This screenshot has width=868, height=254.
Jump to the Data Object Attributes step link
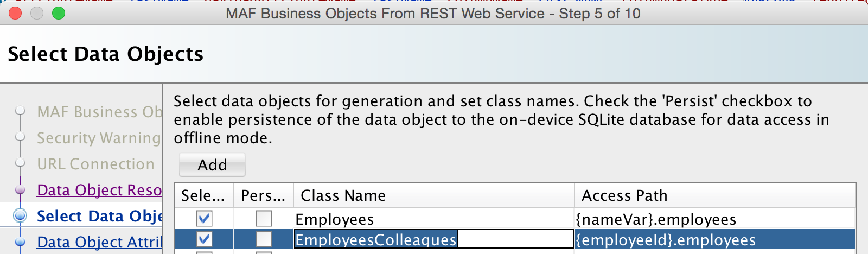click(x=99, y=242)
